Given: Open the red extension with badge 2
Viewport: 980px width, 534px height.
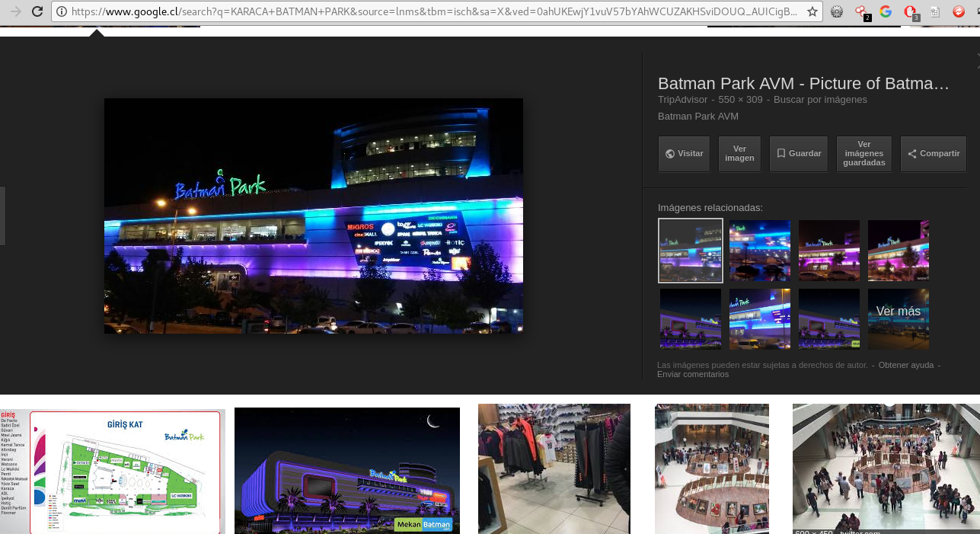Looking at the screenshot, I should tap(861, 12).
